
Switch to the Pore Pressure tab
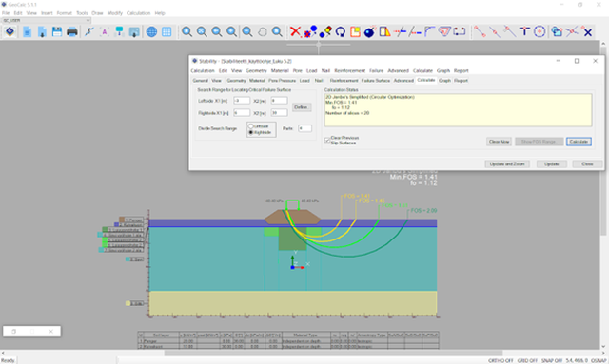[282, 81]
